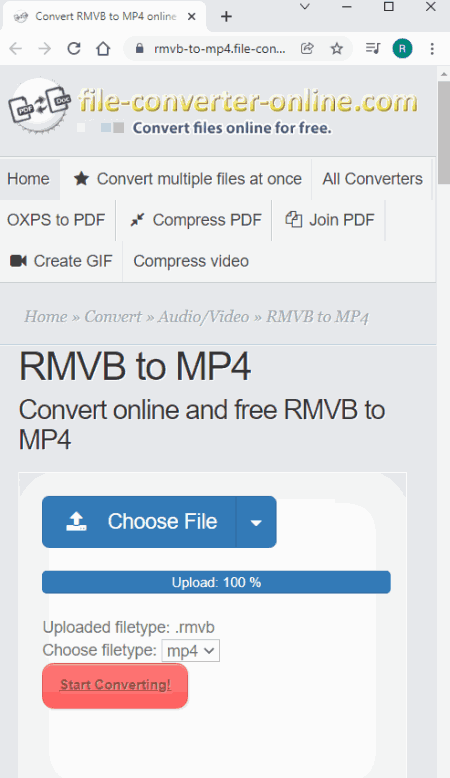Click the browser reload icon
This screenshot has width=450, height=778.
pos(74,49)
